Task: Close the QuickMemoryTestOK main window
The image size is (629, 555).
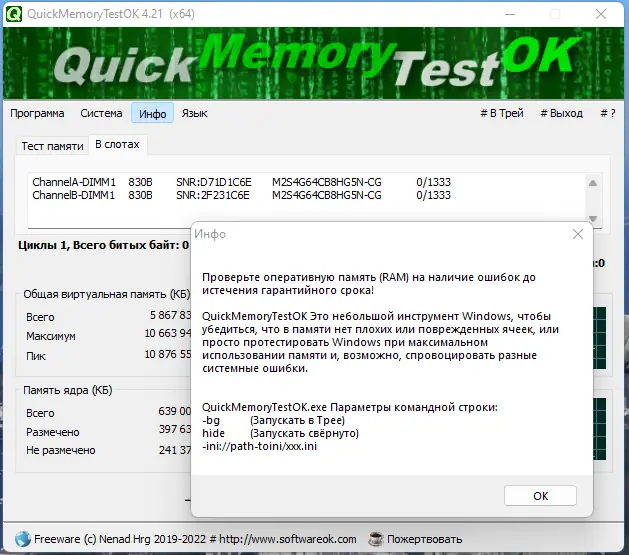Action: click(x=601, y=14)
